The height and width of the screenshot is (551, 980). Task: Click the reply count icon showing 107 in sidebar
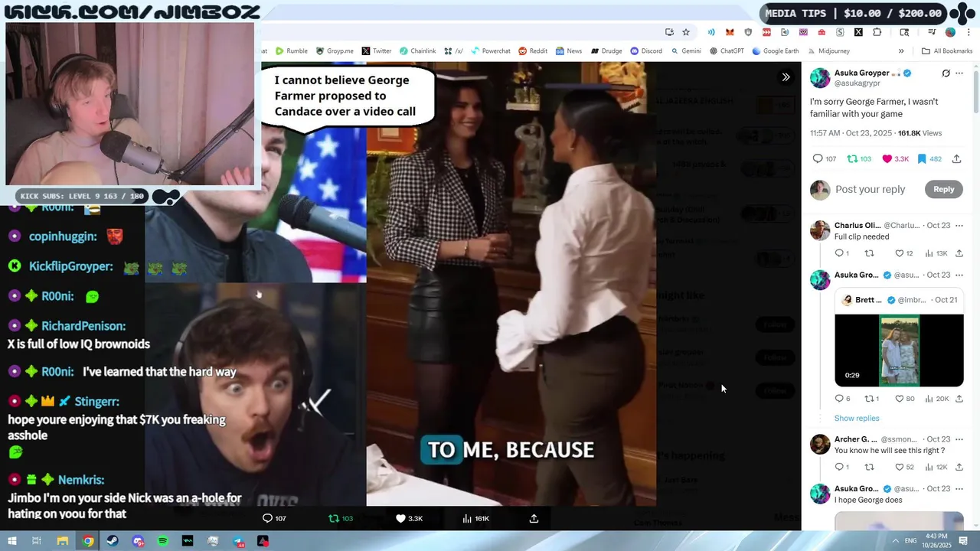[x=825, y=158]
